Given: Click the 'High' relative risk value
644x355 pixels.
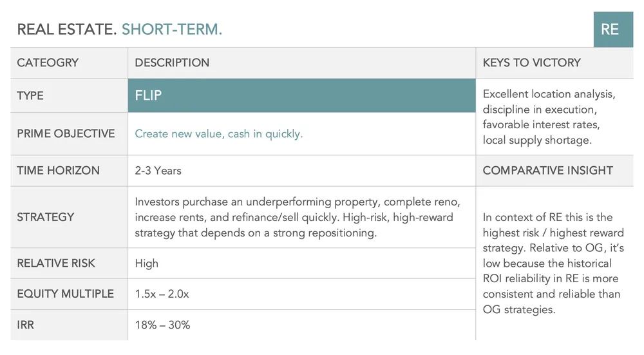Looking at the screenshot, I should tap(146, 264).
